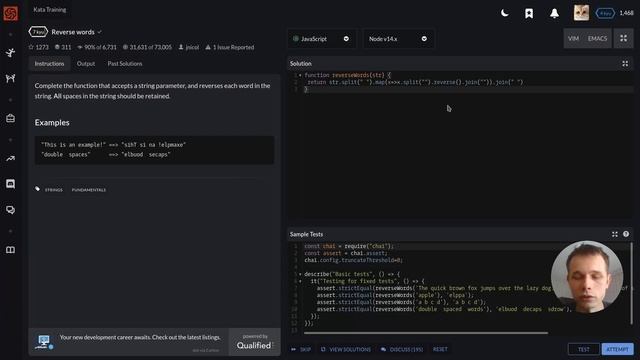Click the 1,468 honor points
Image resolution: width=640 pixels, height=360 pixels.
(x=627, y=13)
